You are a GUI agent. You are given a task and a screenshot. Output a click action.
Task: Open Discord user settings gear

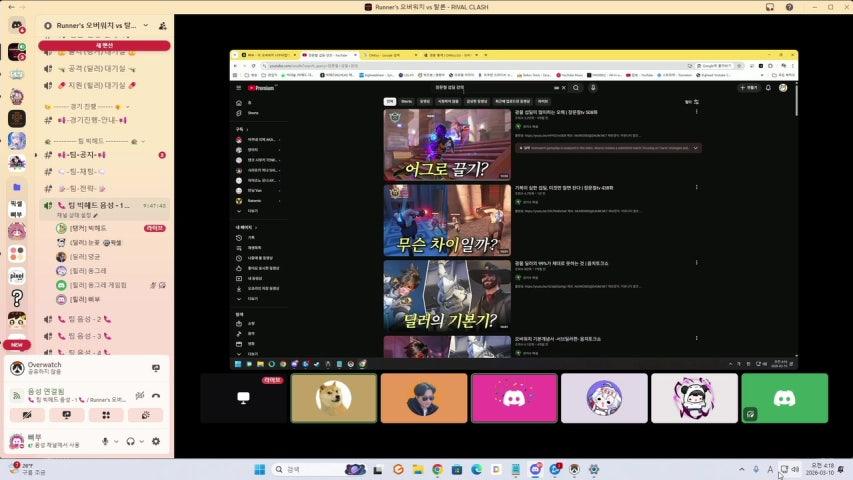155,441
